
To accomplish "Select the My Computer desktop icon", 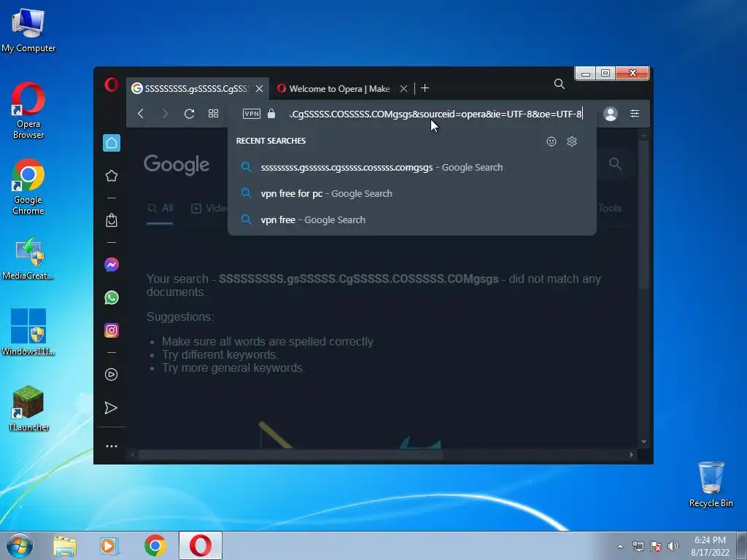I will point(28,30).
